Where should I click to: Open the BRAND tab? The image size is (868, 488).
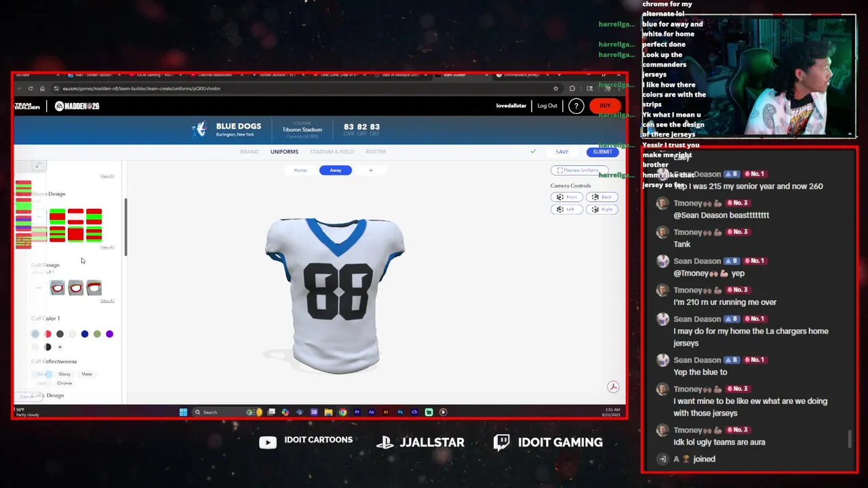(249, 152)
